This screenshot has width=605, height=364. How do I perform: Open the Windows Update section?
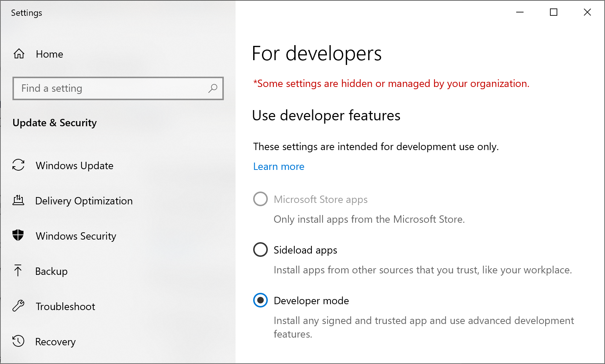[74, 165]
